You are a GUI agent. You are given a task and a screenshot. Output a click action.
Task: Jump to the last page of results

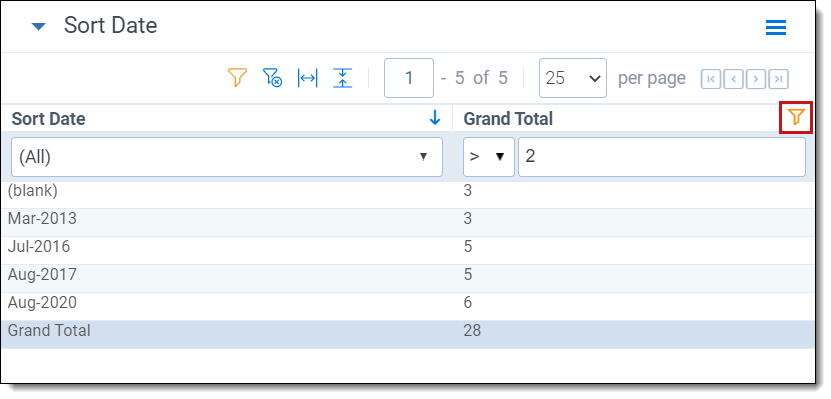[779, 79]
